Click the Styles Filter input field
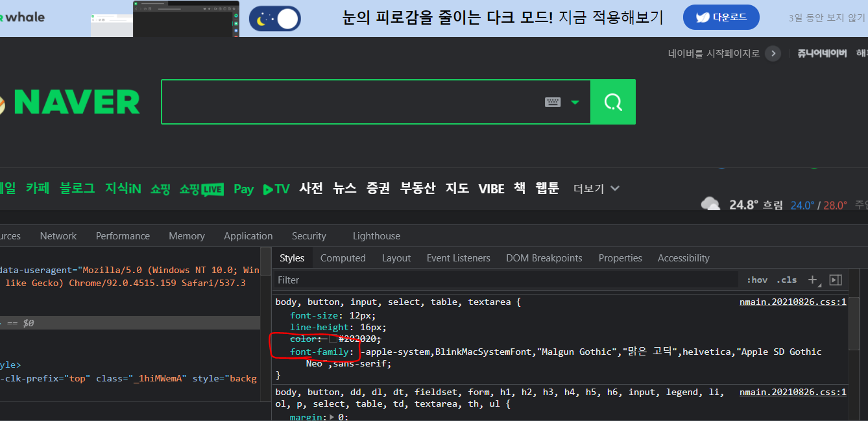The height and width of the screenshot is (421, 868). coord(506,280)
